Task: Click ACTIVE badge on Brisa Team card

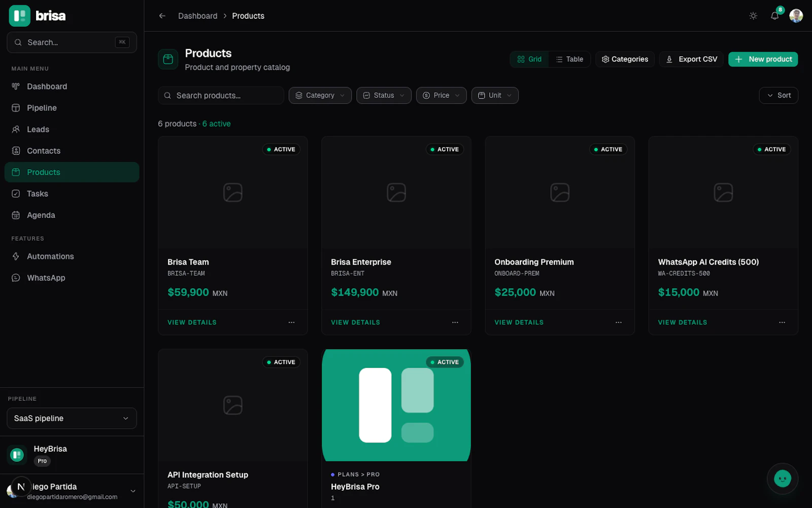Action: tap(281, 149)
